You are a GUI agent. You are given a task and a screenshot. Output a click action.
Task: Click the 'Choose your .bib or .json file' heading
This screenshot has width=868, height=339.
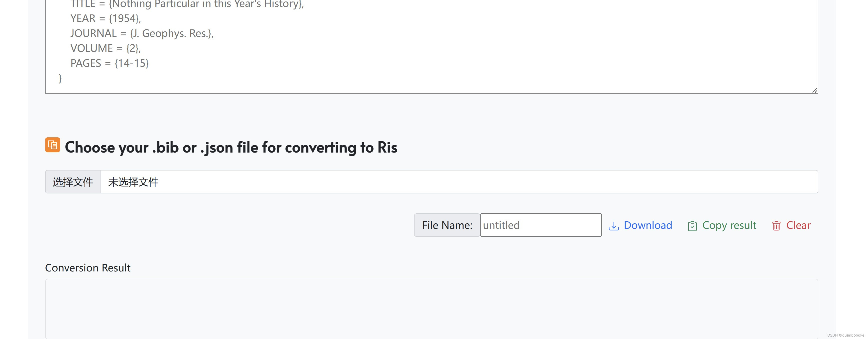(231, 148)
